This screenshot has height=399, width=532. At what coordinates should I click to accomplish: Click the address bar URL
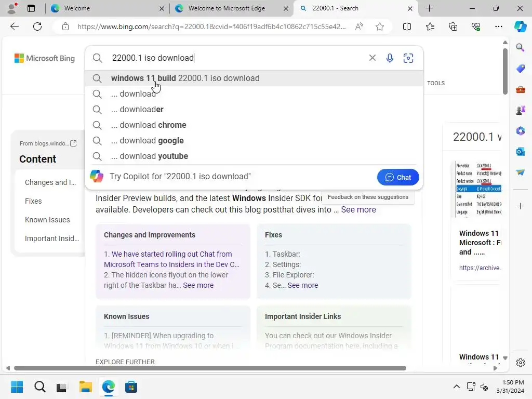pyautogui.click(x=211, y=26)
